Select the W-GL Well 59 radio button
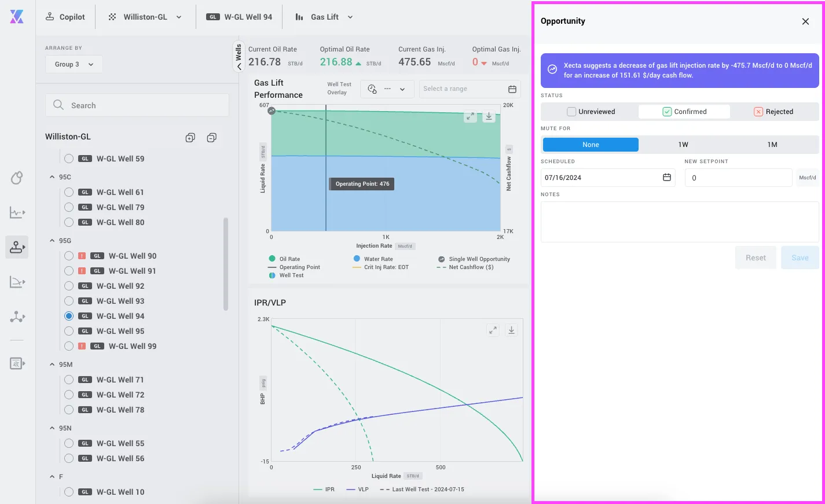This screenshot has width=825, height=504. pyautogui.click(x=69, y=159)
